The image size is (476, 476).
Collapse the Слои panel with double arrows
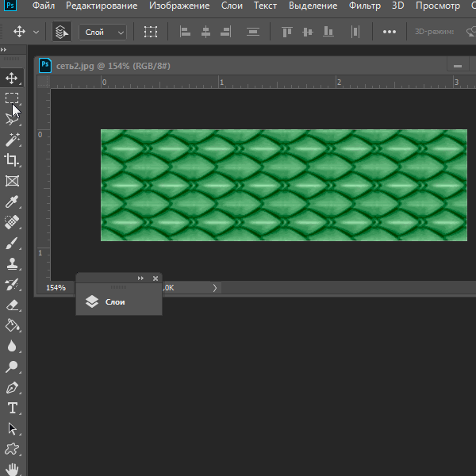pyautogui.click(x=140, y=278)
